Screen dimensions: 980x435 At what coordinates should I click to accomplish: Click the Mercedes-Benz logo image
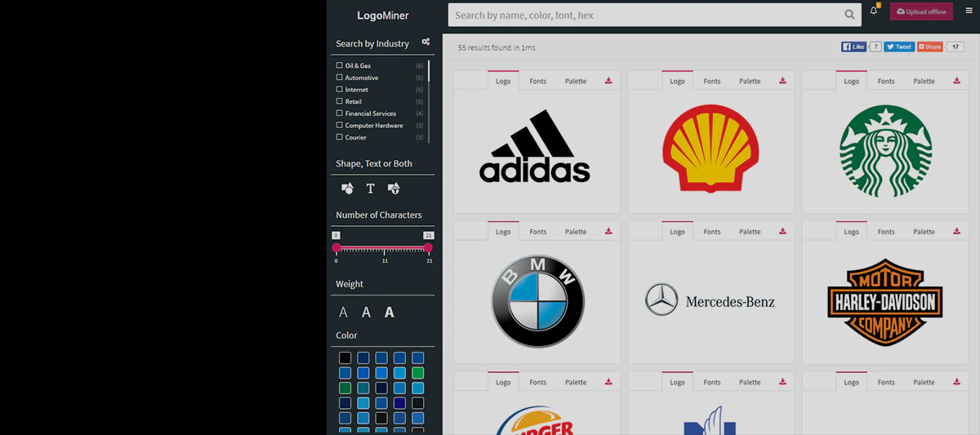tap(710, 300)
